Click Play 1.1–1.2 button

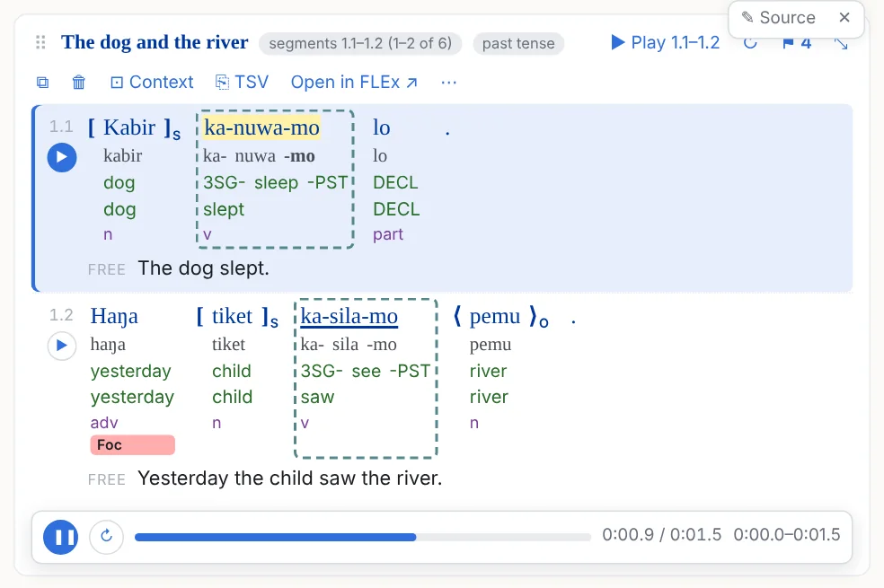pos(666,43)
